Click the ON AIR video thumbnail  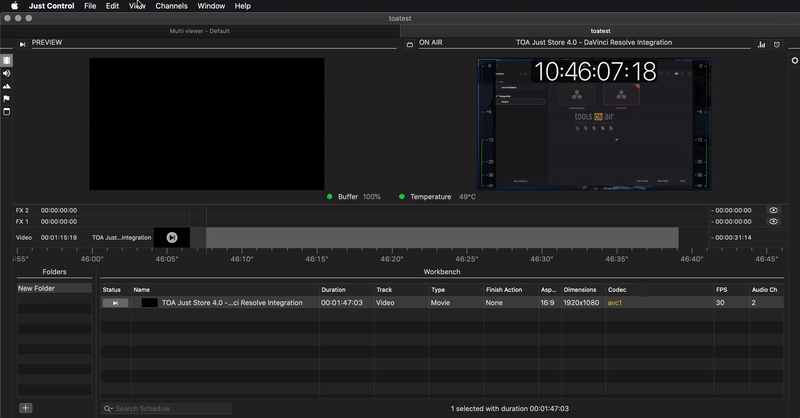click(x=594, y=124)
